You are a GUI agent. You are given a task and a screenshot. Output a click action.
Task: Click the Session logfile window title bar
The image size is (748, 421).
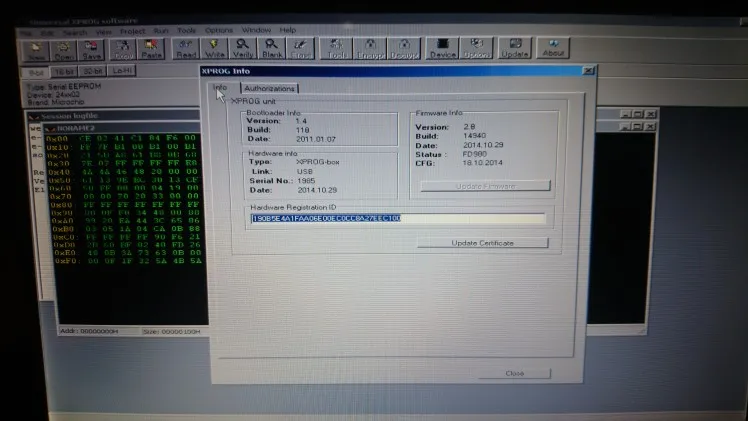pyautogui.click(x=114, y=116)
